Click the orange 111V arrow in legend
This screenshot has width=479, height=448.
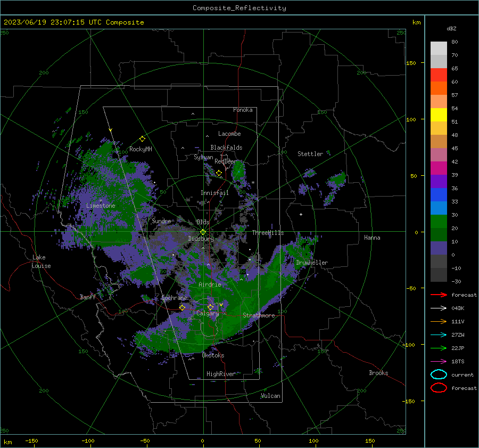(439, 321)
